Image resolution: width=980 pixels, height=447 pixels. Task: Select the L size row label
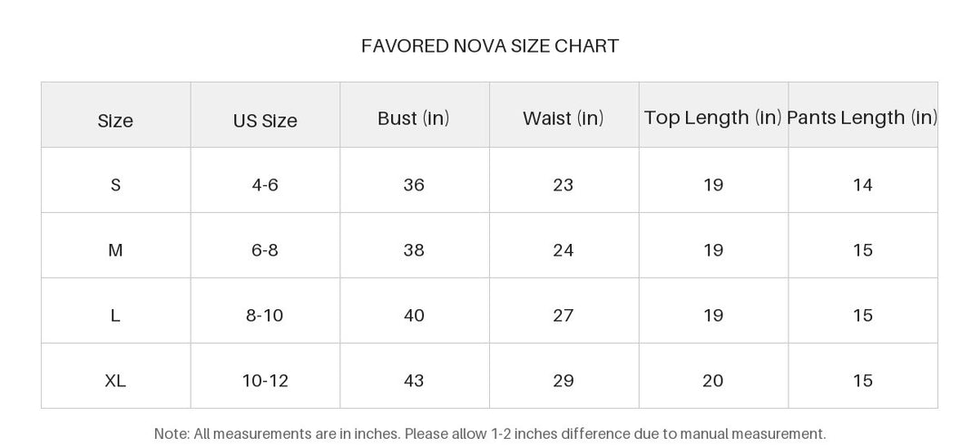pyautogui.click(x=115, y=316)
